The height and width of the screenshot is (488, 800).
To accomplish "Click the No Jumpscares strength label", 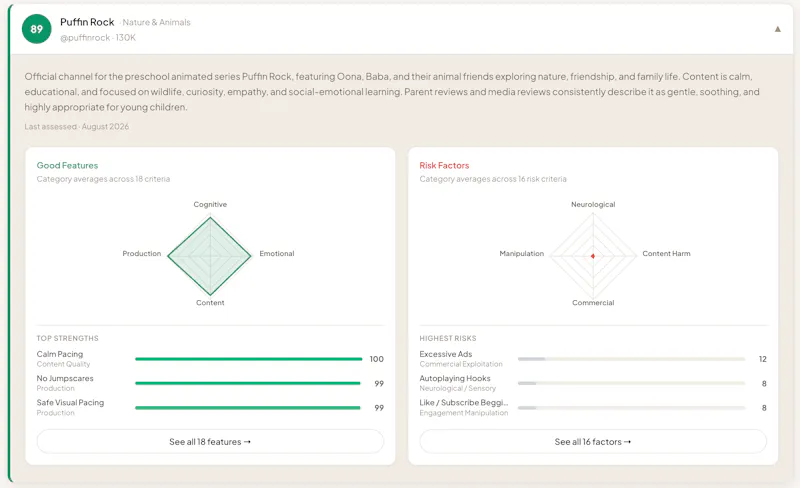I will 65,378.
